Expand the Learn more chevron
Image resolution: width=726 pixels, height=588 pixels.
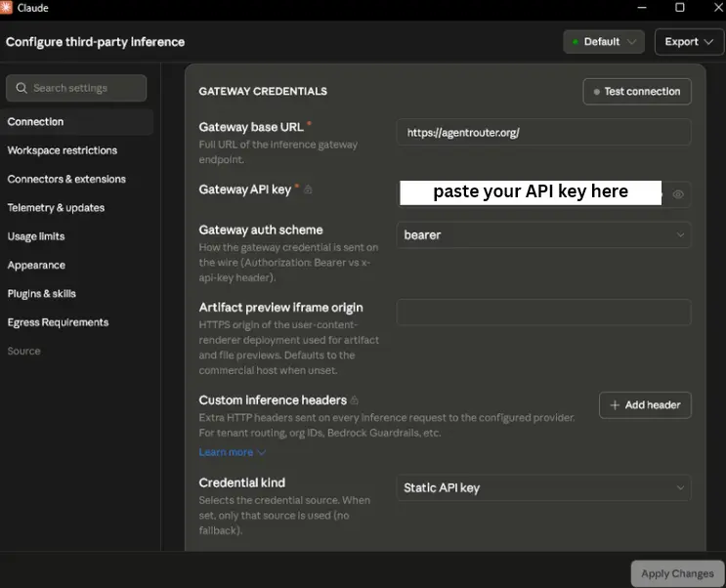pos(262,452)
